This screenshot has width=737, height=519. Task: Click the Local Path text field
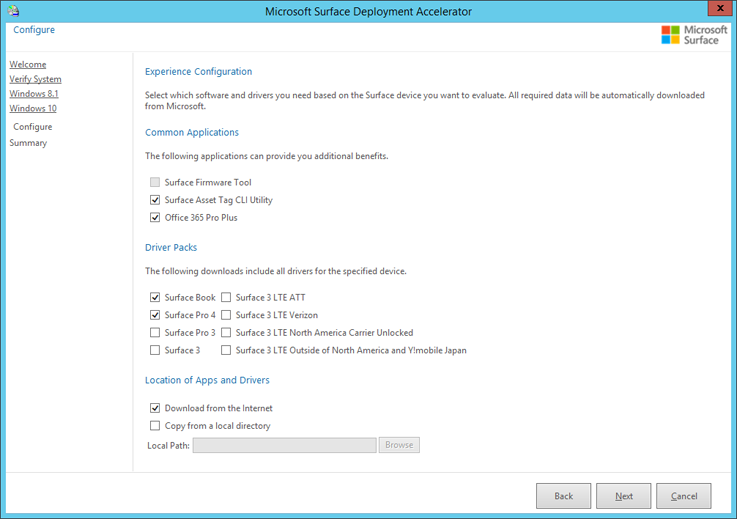[284, 445]
